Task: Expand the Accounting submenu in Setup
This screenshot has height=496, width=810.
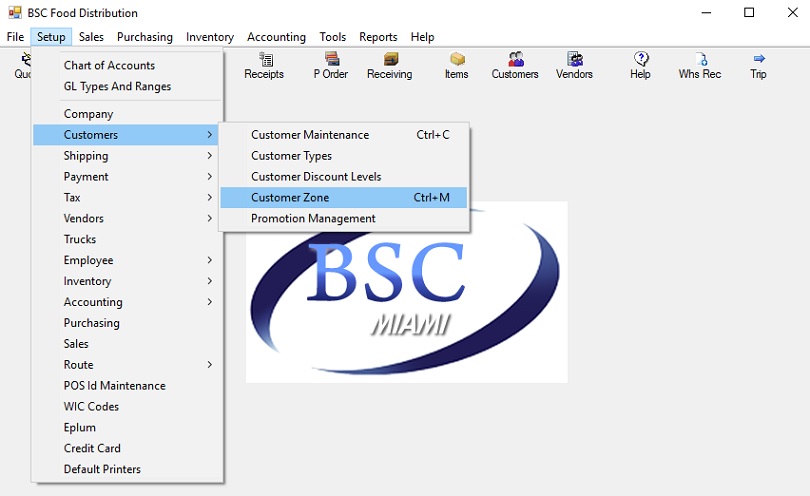Action: coord(128,302)
